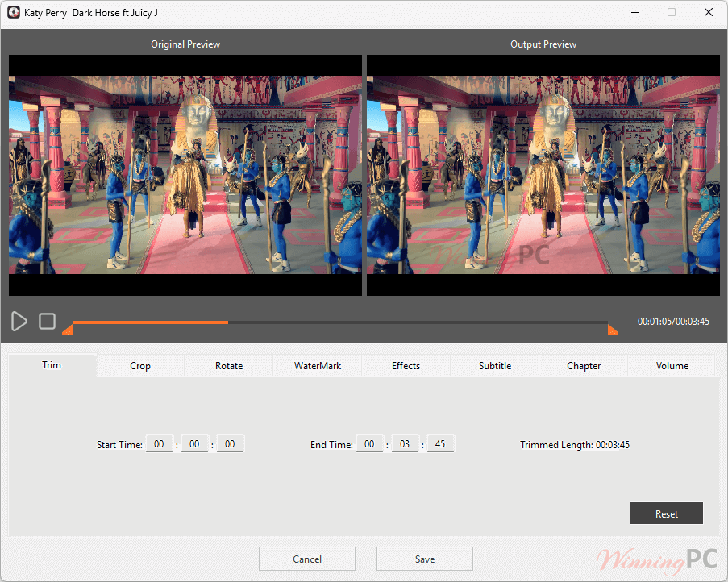Click the End Time hours field
Viewport: 728px width, 582px height.
click(369, 443)
